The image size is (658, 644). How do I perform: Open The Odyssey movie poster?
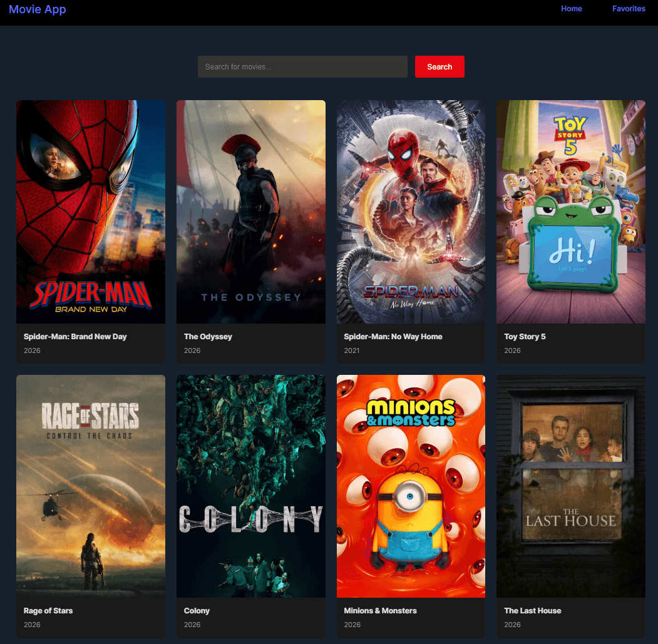click(251, 212)
